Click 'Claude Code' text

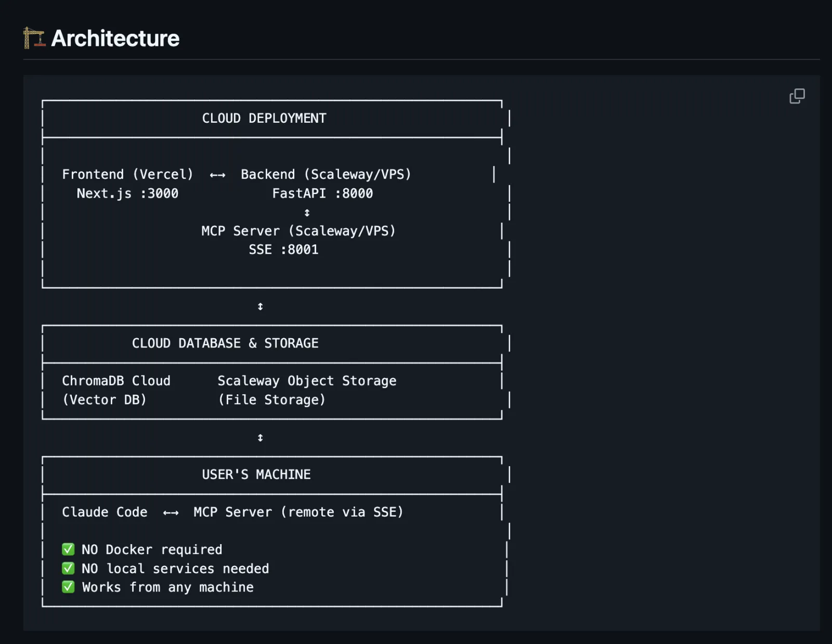pos(105,512)
